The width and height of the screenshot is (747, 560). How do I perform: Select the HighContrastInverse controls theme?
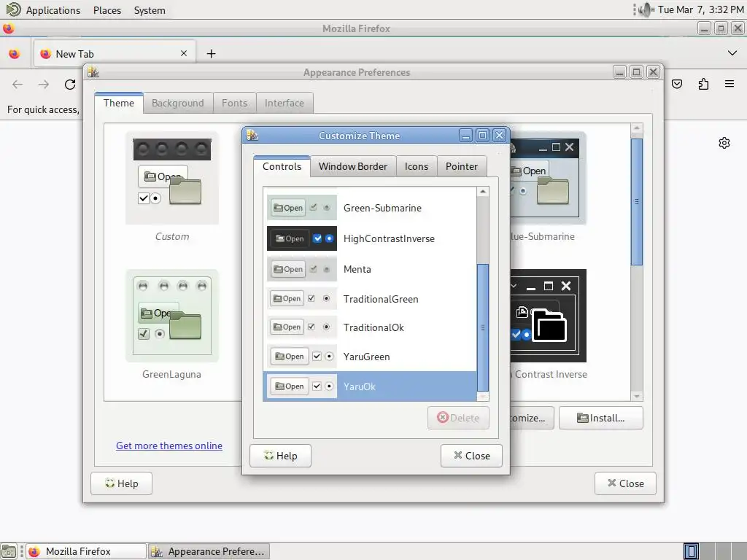pyautogui.click(x=370, y=238)
